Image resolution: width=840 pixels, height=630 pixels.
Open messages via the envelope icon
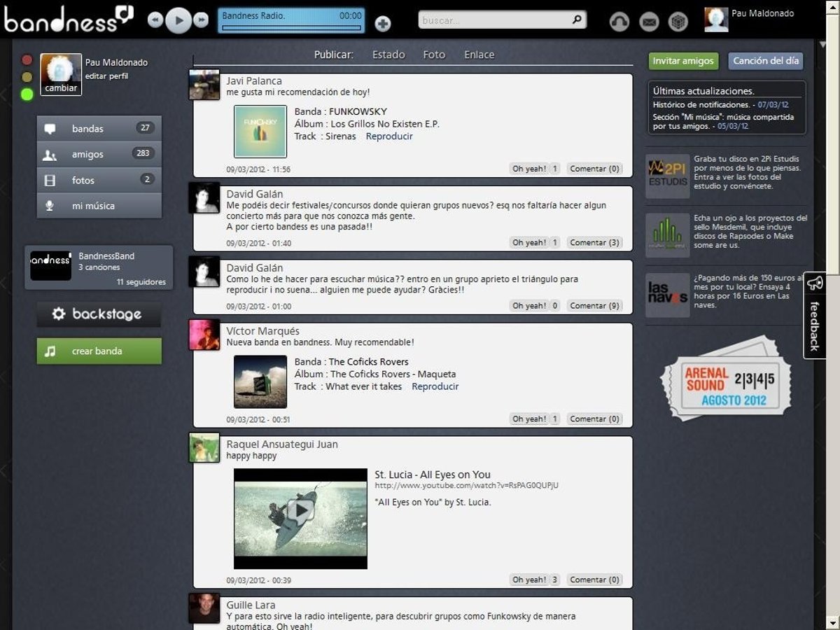(x=649, y=22)
